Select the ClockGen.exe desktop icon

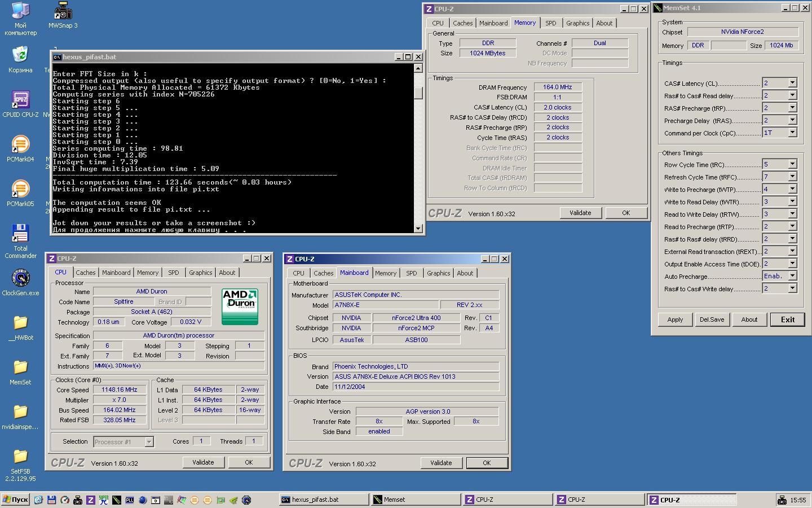[20, 282]
